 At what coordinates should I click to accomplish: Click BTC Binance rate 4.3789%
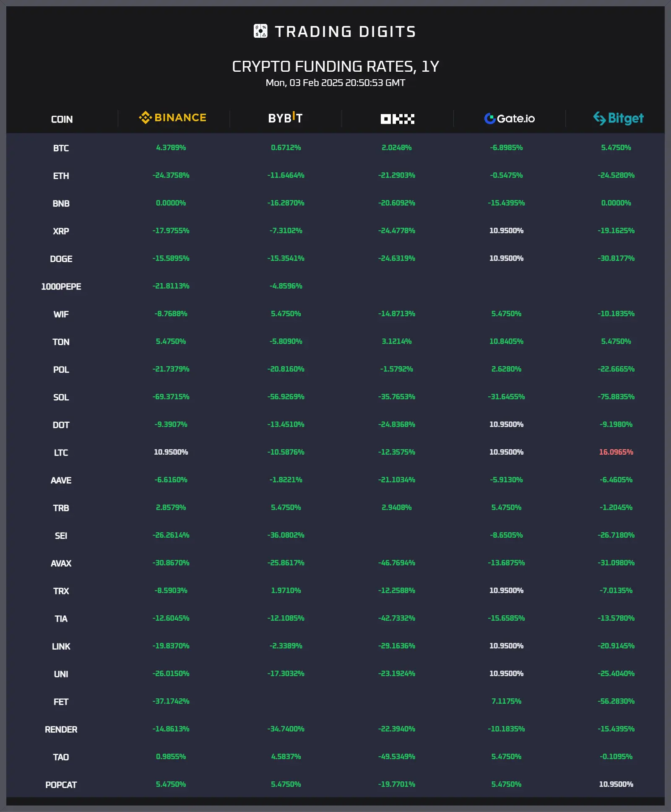point(171,148)
